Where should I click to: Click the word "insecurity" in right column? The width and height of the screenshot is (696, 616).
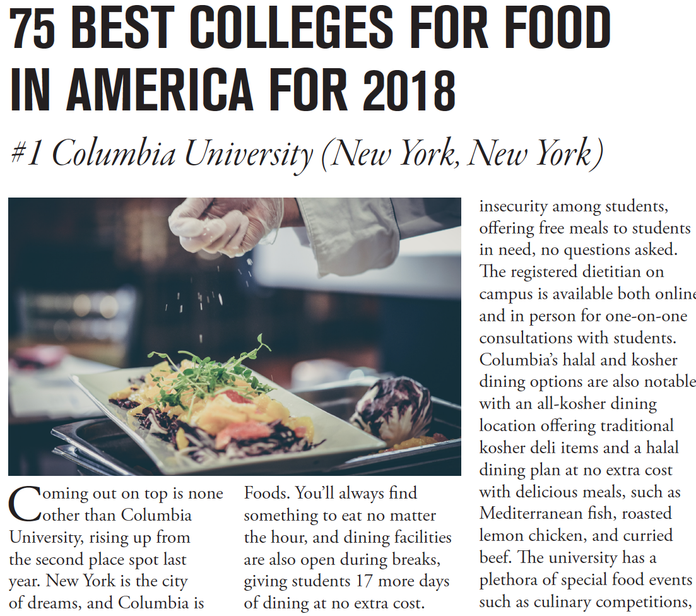click(513, 206)
